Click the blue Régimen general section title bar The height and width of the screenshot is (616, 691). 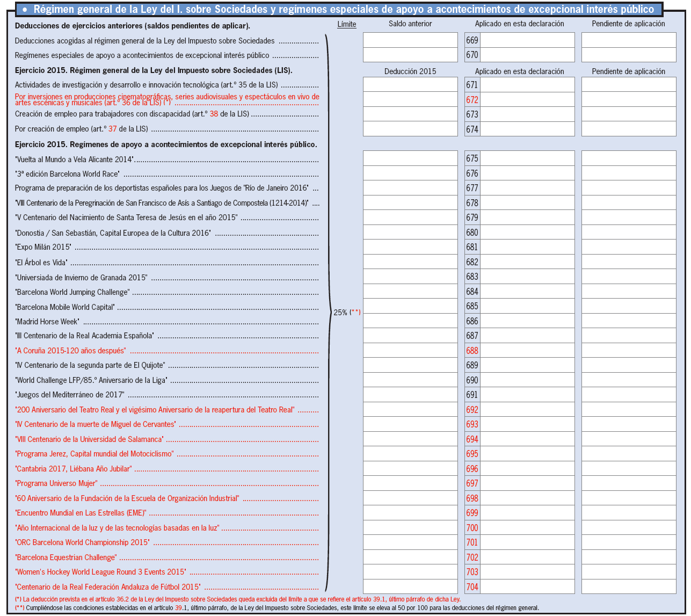pyautogui.click(x=338, y=9)
